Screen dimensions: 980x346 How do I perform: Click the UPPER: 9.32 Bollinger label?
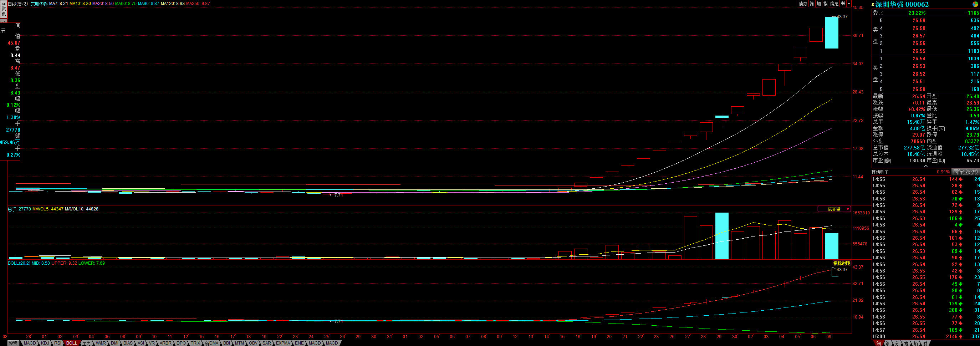click(x=64, y=263)
